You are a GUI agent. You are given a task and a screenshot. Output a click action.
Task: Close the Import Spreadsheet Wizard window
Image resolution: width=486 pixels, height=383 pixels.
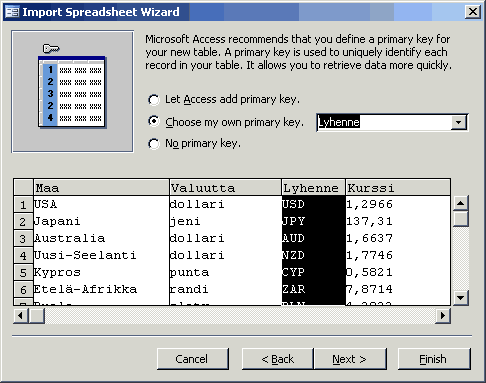point(473,12)
